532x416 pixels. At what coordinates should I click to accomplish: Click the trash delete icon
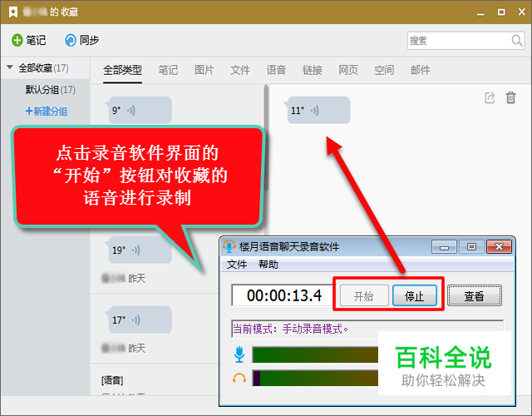510,97
